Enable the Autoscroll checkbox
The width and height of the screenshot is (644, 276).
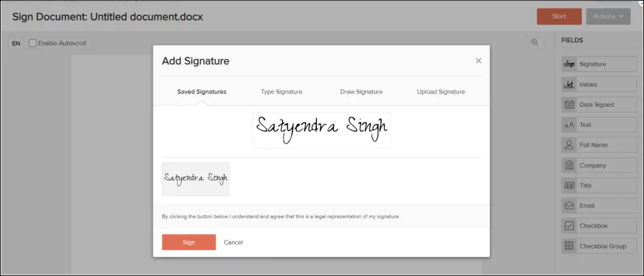tap(33, 43)
